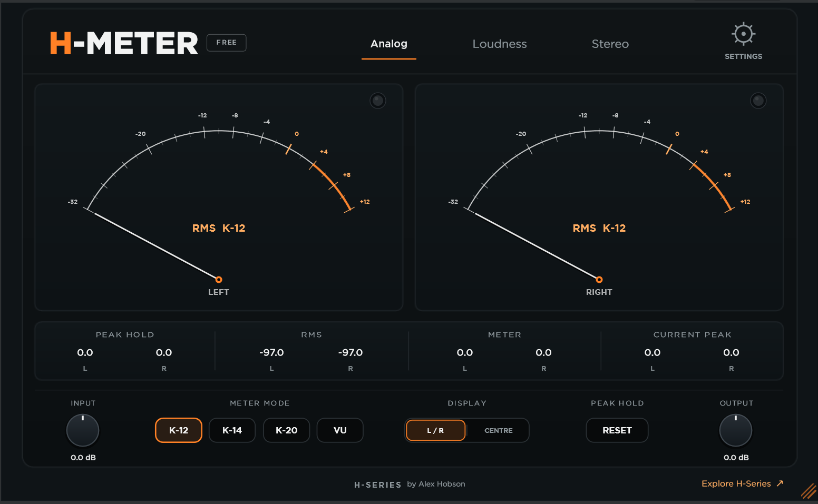Switch to the Loudness tab

point(500,44)
